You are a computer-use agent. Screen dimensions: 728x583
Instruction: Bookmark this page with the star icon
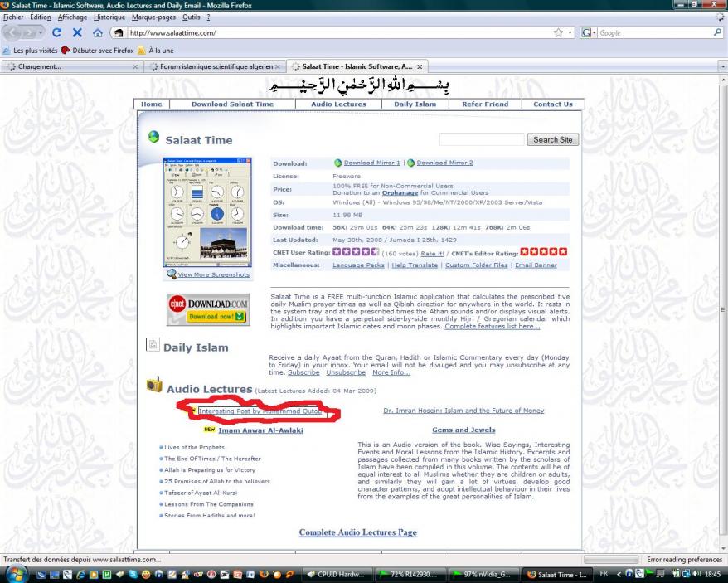558,32
